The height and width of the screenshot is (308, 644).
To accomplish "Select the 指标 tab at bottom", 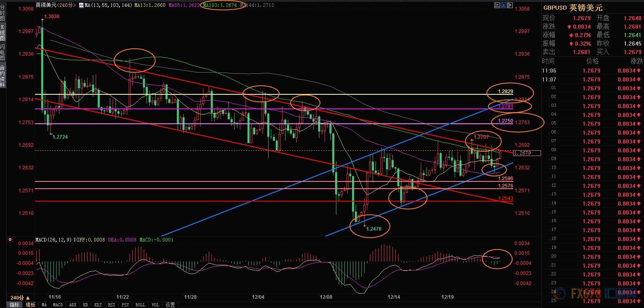I will click(x=14, y=305).
